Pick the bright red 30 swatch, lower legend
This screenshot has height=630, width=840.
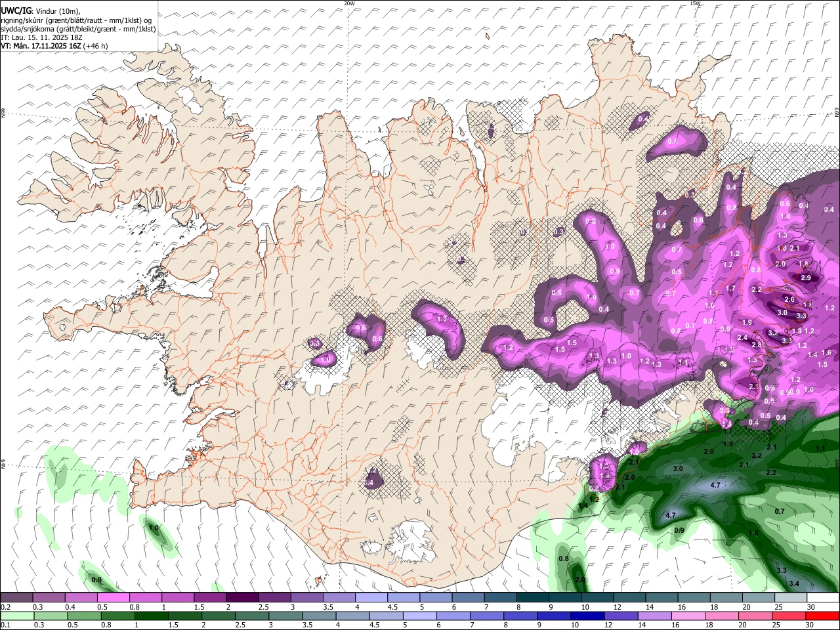coord(823,616)
